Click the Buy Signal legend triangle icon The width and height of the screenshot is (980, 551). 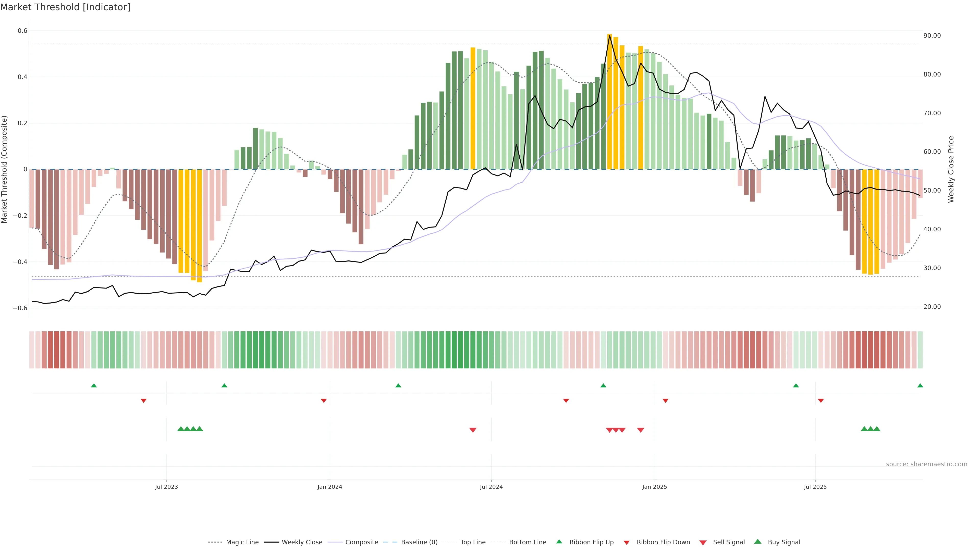click(757, 542)
